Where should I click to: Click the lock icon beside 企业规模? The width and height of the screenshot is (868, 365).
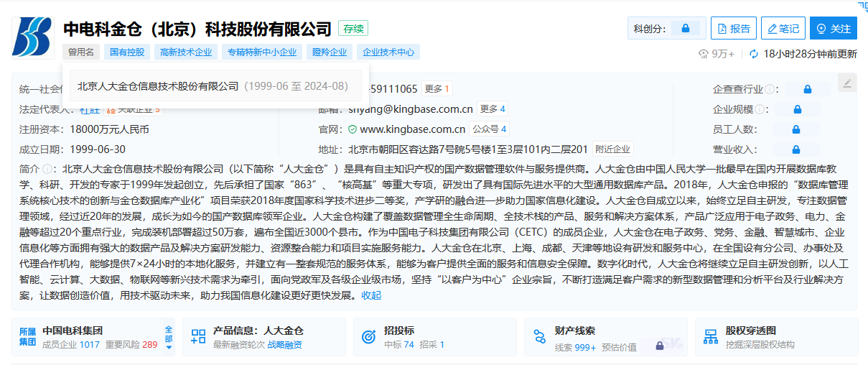point(797,109)
